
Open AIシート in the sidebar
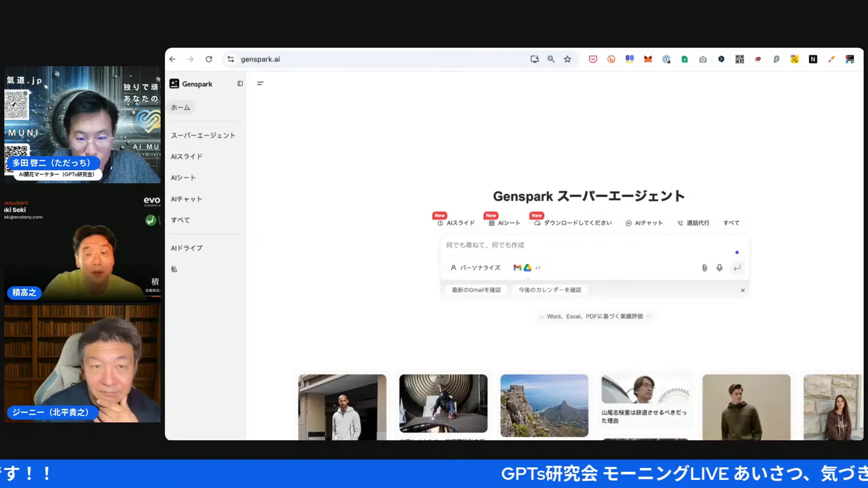point(183,178)
